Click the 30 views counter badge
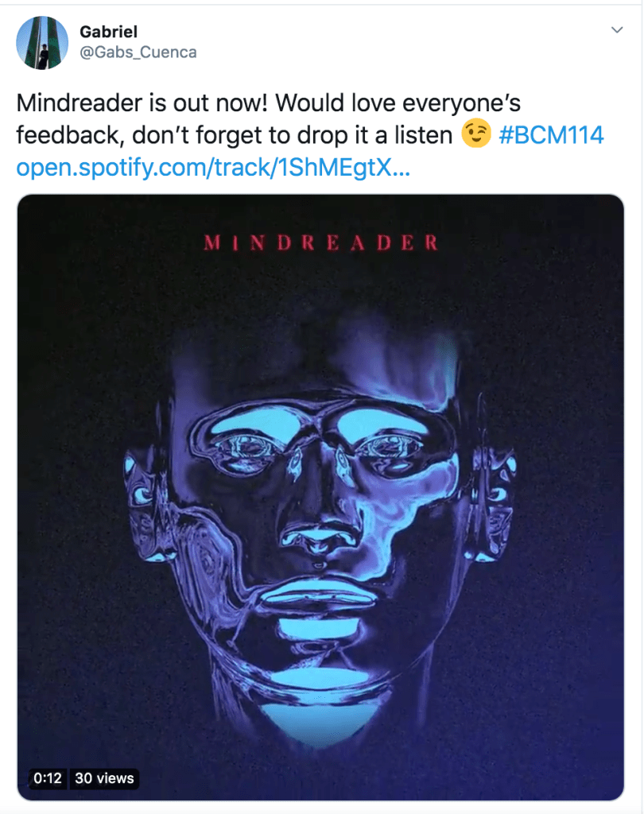 coord(104,778)
